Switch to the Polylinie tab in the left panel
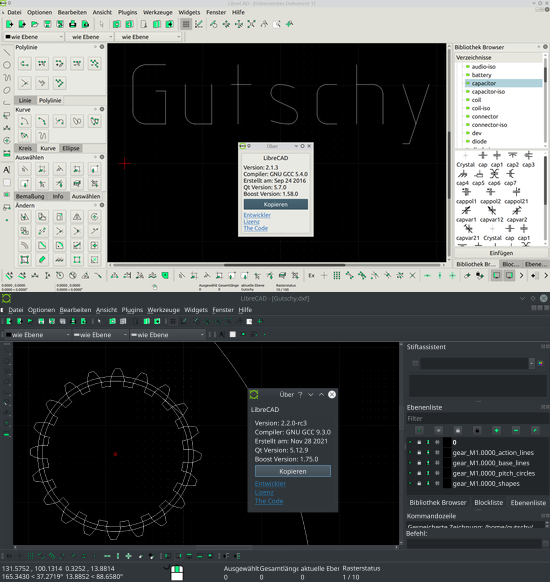The width and height of the screenshot is (550, 582). pos(50,101)
